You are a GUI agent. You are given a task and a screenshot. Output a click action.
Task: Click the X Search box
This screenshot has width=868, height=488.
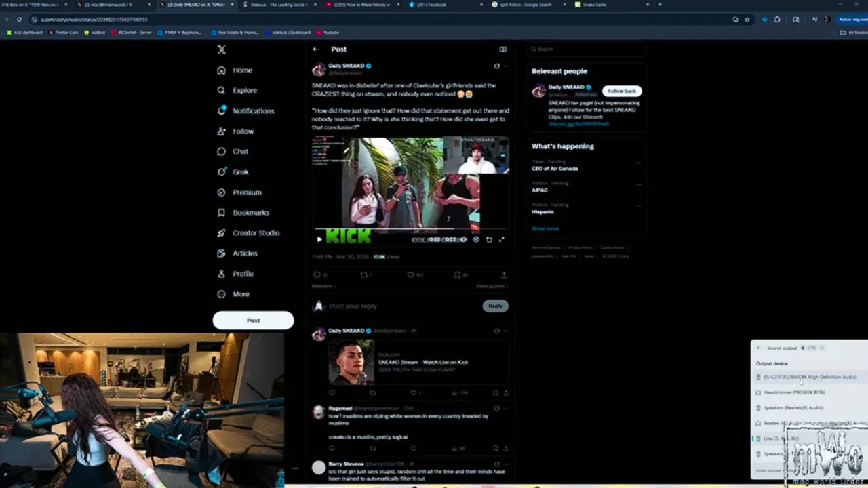pyautogui.click(x=587, y=49)
